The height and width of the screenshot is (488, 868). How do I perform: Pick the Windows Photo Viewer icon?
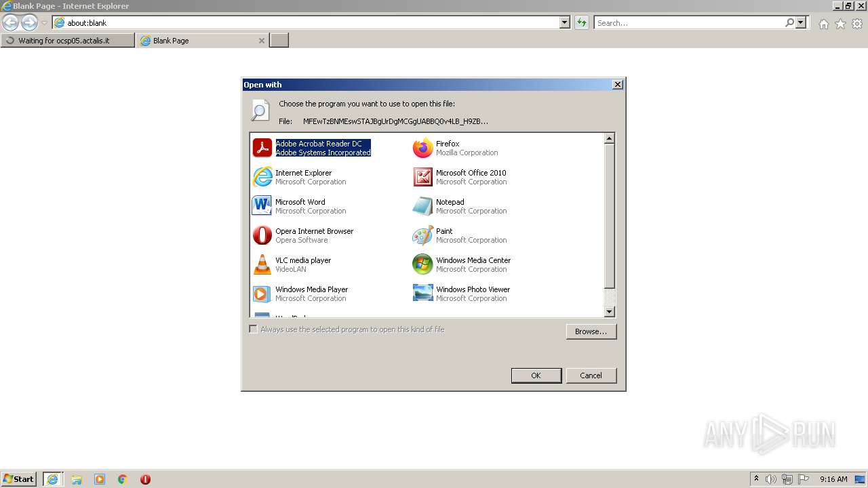(422, 293)
